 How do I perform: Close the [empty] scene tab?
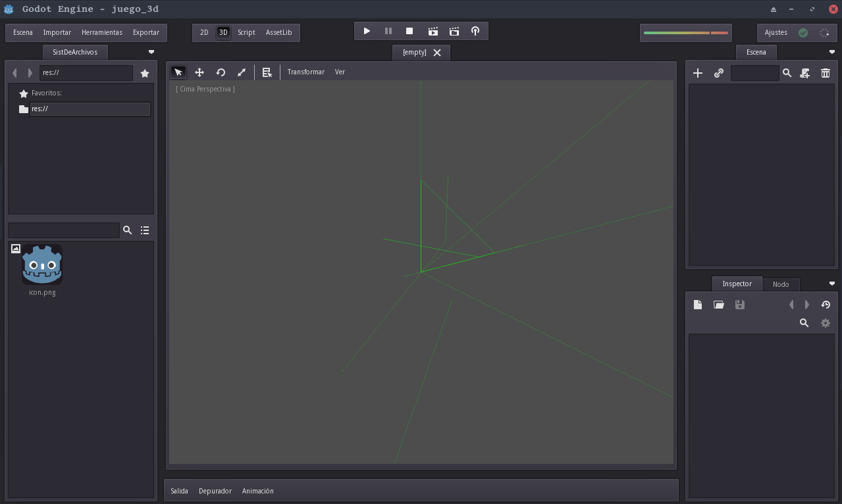[x=437, y=53]
